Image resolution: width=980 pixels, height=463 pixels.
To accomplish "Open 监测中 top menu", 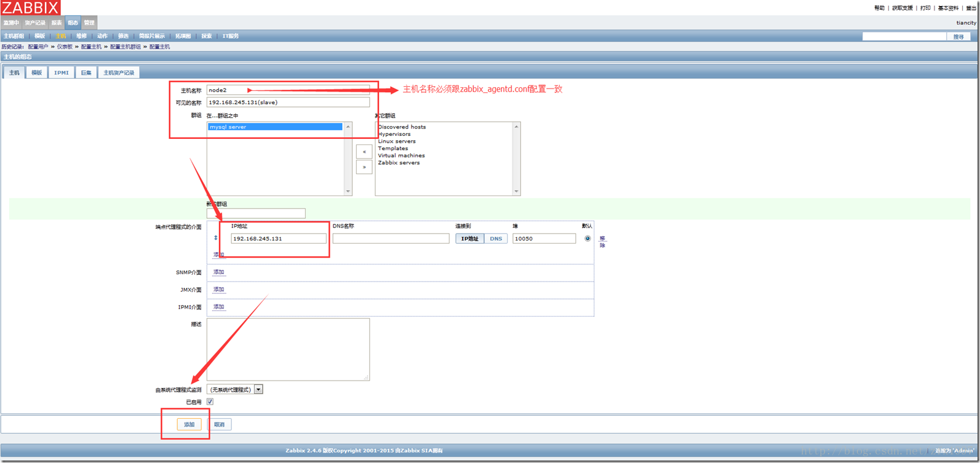I will (11, 23).
